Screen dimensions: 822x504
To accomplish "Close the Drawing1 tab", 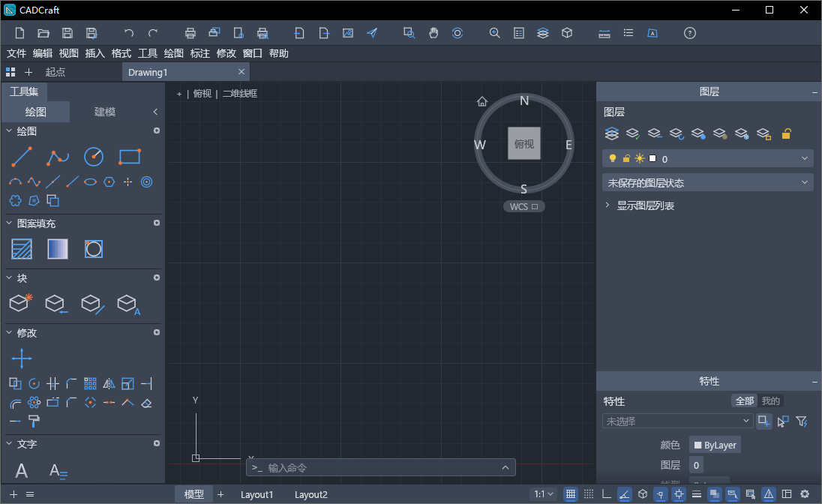I will coord(241,72).
